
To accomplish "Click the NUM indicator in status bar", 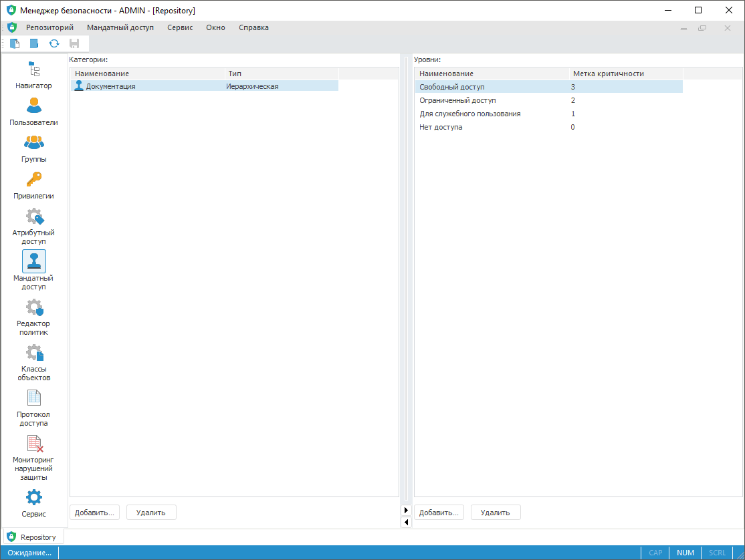I will click(685, 553).
